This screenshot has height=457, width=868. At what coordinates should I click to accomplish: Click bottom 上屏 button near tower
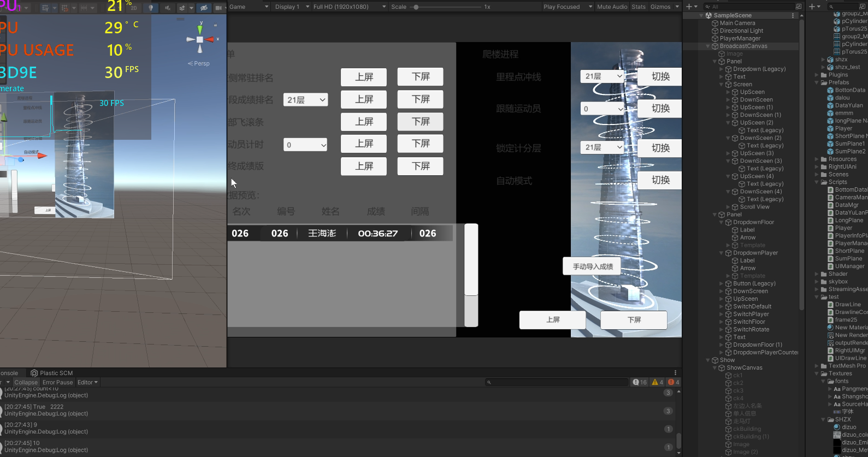552,319
